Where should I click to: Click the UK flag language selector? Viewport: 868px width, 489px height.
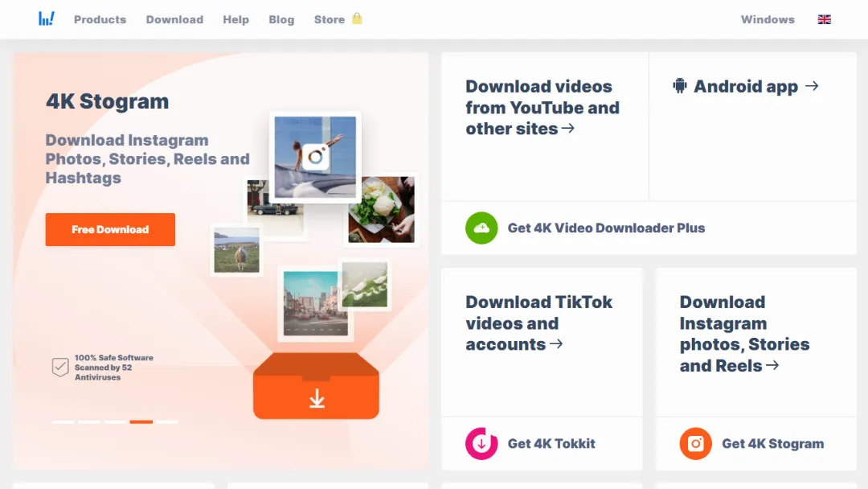(x=825, y=19)
